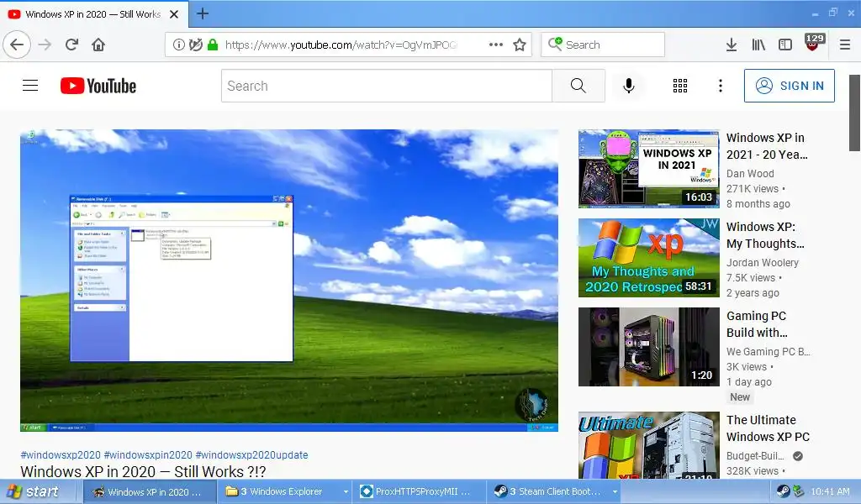
Task: Click the 'Windows XP in 2020 — Still Works ?!?' heading
Action: coord(143,471)
